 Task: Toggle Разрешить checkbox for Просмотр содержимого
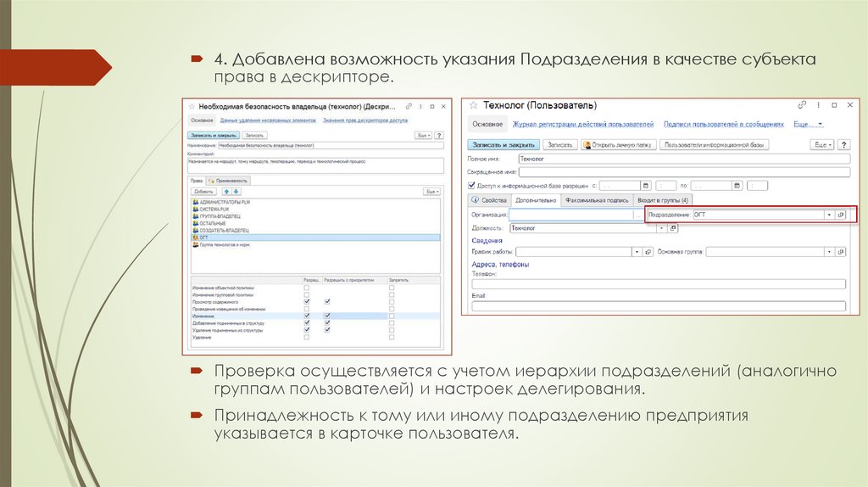click(x=307, y=302)
